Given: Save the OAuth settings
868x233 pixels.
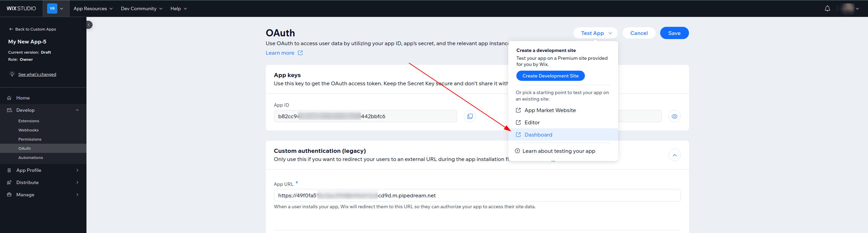Looking at the screenshot, I should [674, 33].
